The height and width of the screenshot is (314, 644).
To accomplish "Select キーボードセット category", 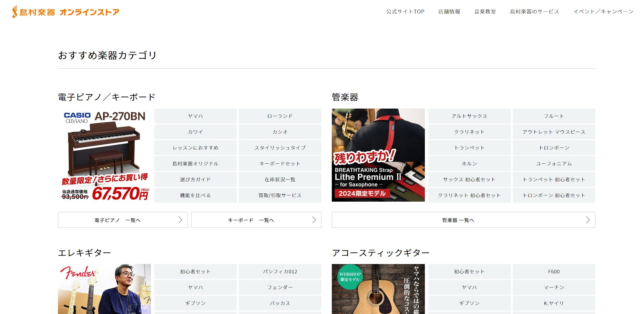I will (280, 164).
